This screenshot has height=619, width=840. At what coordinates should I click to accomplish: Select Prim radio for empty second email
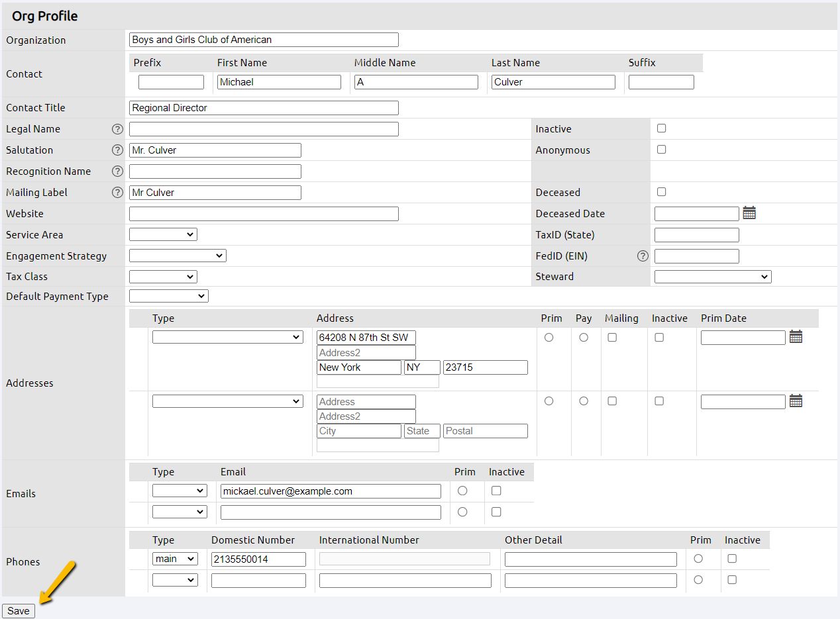(462, 512)
